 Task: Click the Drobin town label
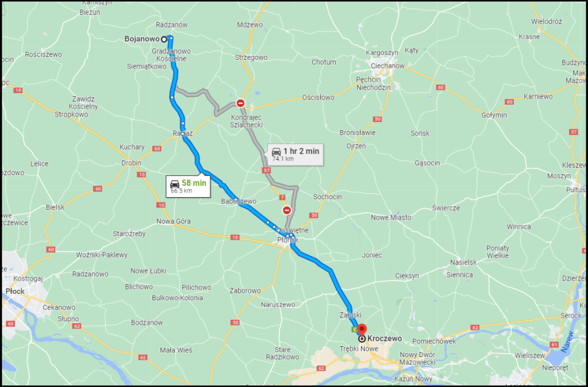point(131,163)
